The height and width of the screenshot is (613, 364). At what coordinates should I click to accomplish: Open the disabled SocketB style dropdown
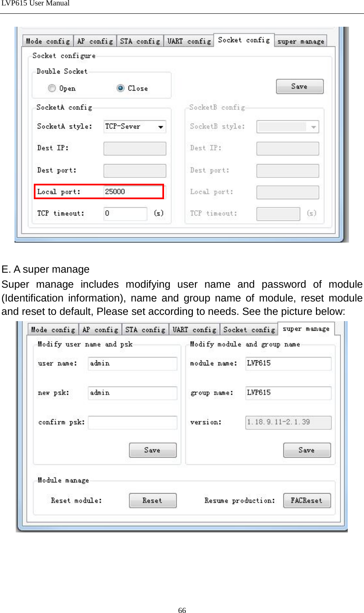tap(288, 127)
